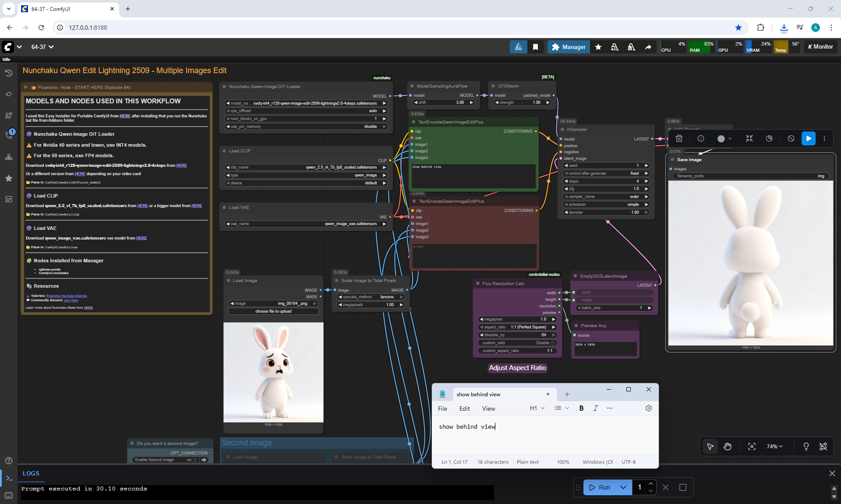The image size is (841, 504).
Task: Expand the Run button dropdown arrow
Action: point(623,487)
